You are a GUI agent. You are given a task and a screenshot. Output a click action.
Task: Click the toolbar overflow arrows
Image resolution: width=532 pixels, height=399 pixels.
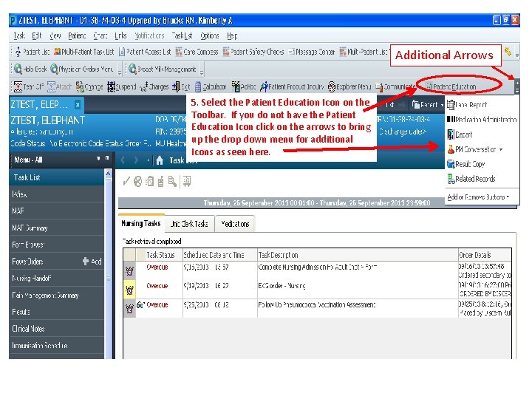click(x=517, y=87)
